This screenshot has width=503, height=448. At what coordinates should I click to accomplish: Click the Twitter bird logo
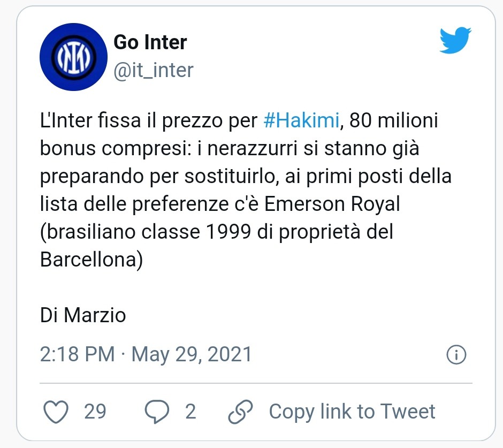[455, 41]
